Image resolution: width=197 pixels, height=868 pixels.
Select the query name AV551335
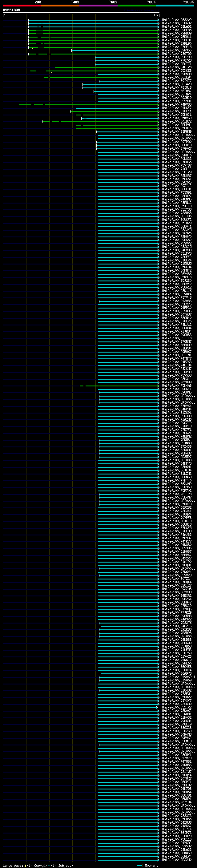tap(11, 10)
